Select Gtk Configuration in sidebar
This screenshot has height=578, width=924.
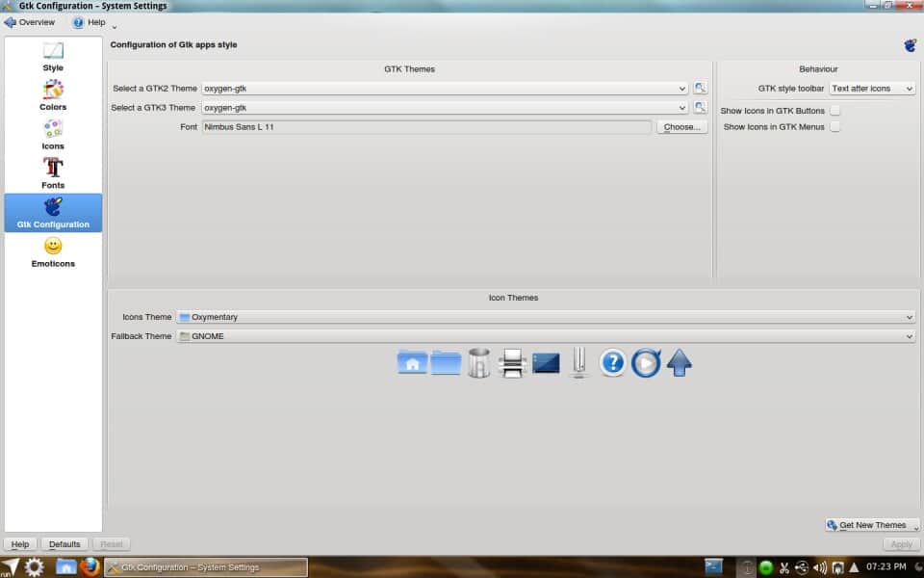pos(53,213)
